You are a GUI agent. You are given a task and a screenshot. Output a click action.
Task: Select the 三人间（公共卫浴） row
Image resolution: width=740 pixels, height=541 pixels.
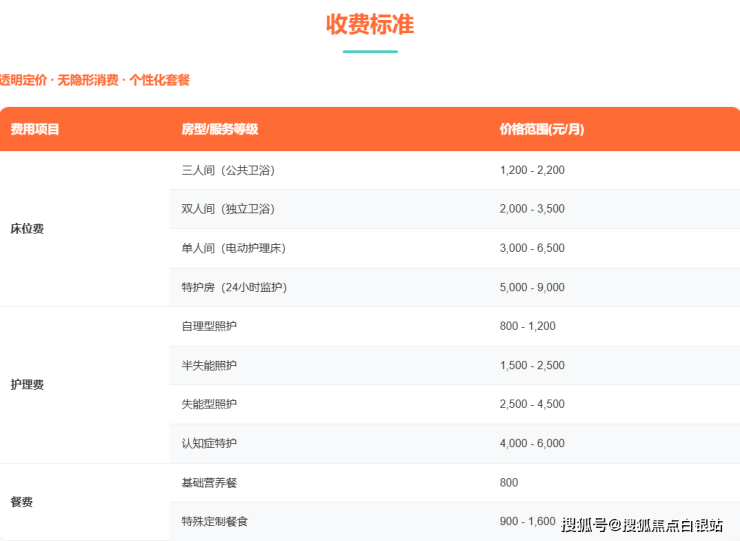point(228,171)
